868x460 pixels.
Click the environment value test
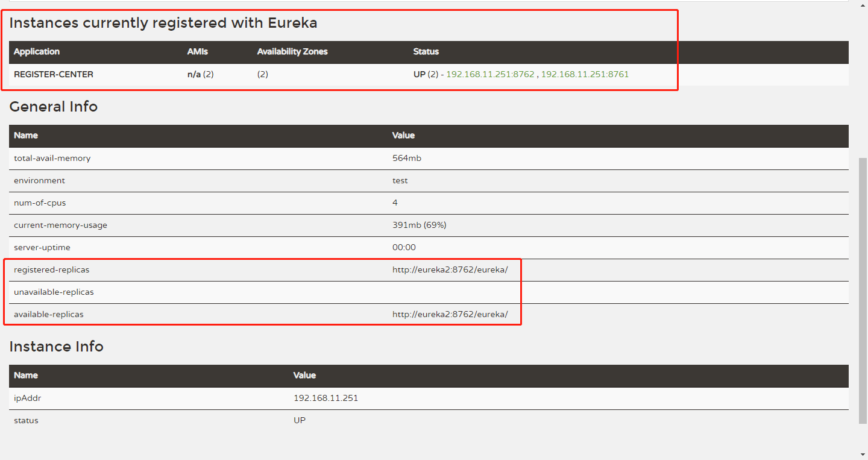tap(400, 181)
